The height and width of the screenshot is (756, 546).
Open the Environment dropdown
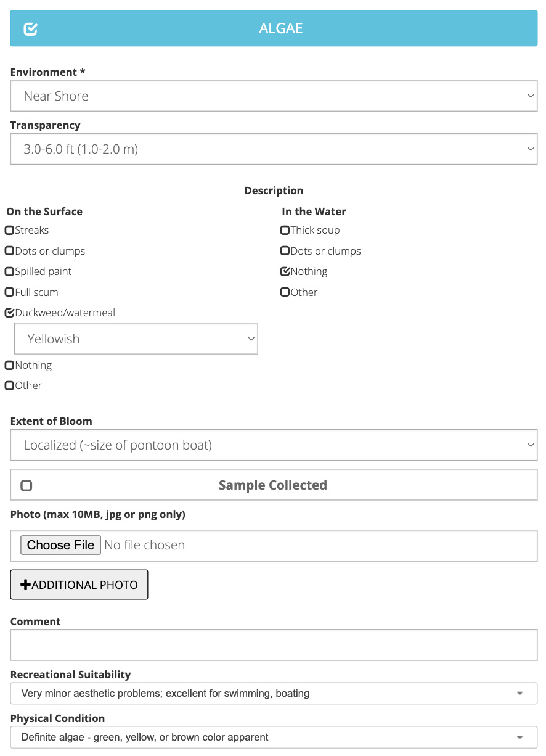pos(274,96)
